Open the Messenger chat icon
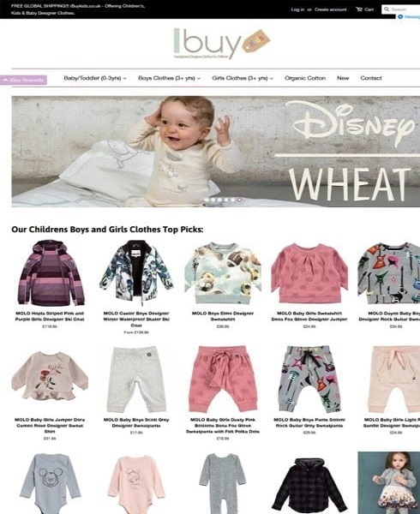 point(400,17)
